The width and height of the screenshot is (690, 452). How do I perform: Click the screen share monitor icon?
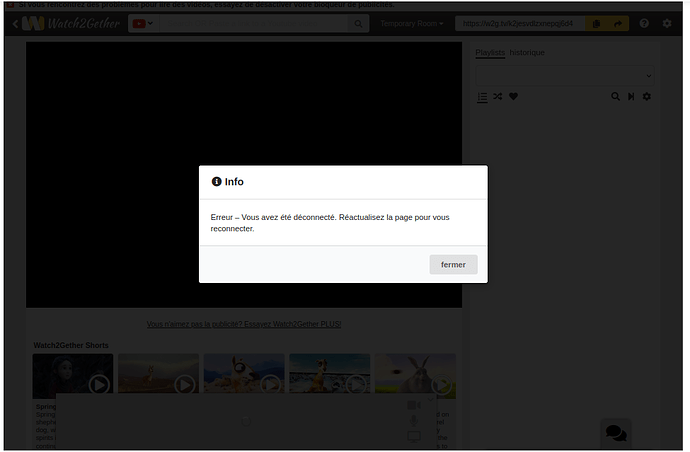tap(414, 437)
